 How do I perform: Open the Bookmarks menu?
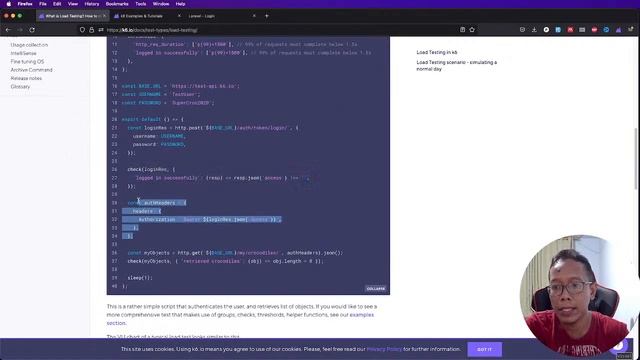117,4
